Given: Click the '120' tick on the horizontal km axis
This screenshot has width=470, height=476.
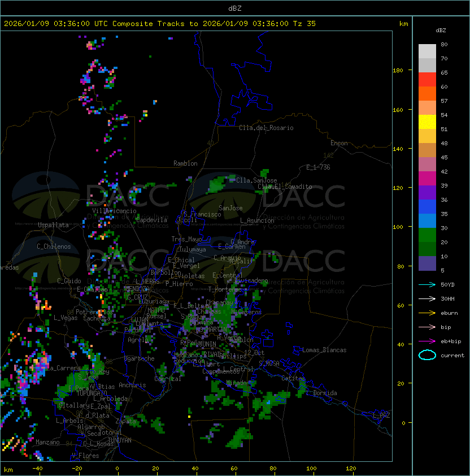Looking at the screenshot, I should (x=351, y=469).
